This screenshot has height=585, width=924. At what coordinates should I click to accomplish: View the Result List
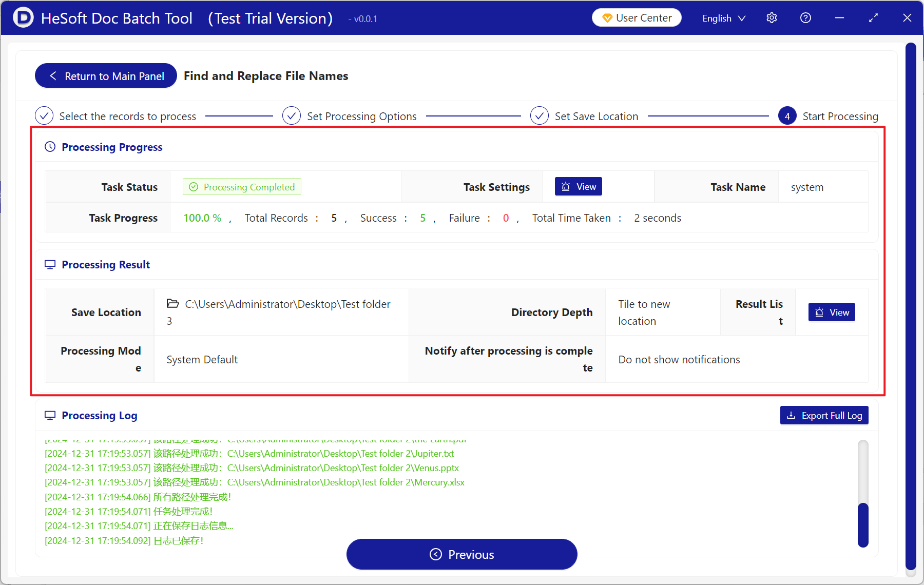[832, 312]
